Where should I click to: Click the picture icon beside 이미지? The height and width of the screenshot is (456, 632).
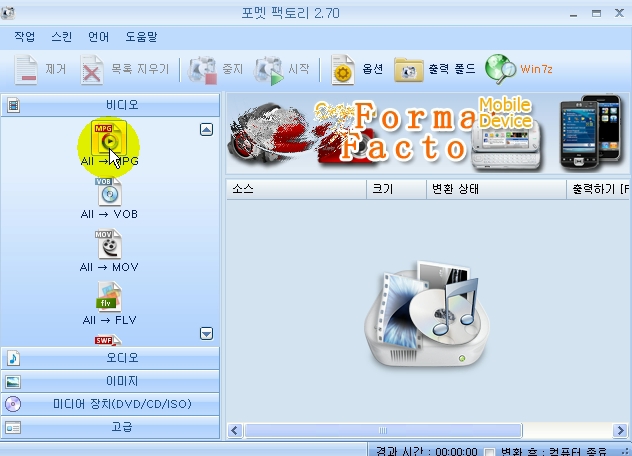pos(13,381)
